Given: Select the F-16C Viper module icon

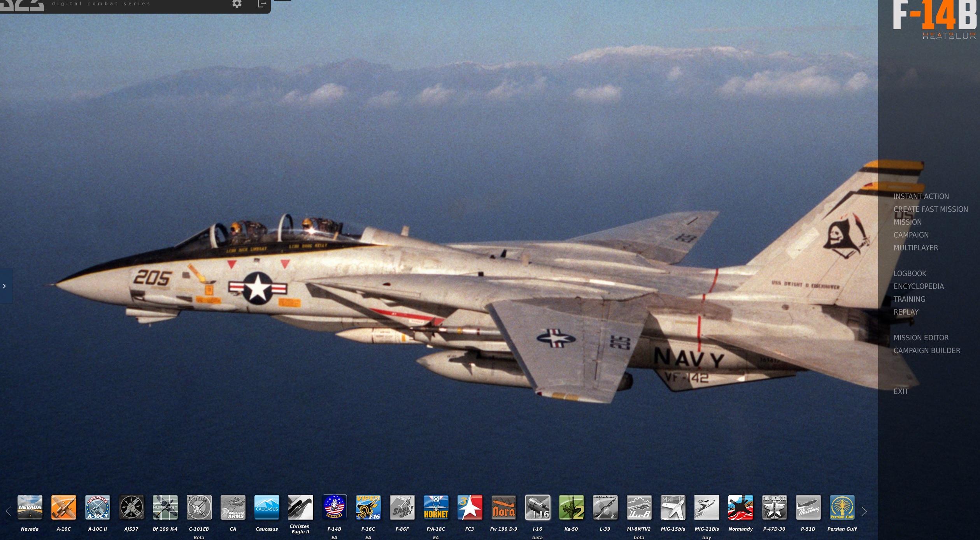Looking at the screenshot, I should (368, 507).
